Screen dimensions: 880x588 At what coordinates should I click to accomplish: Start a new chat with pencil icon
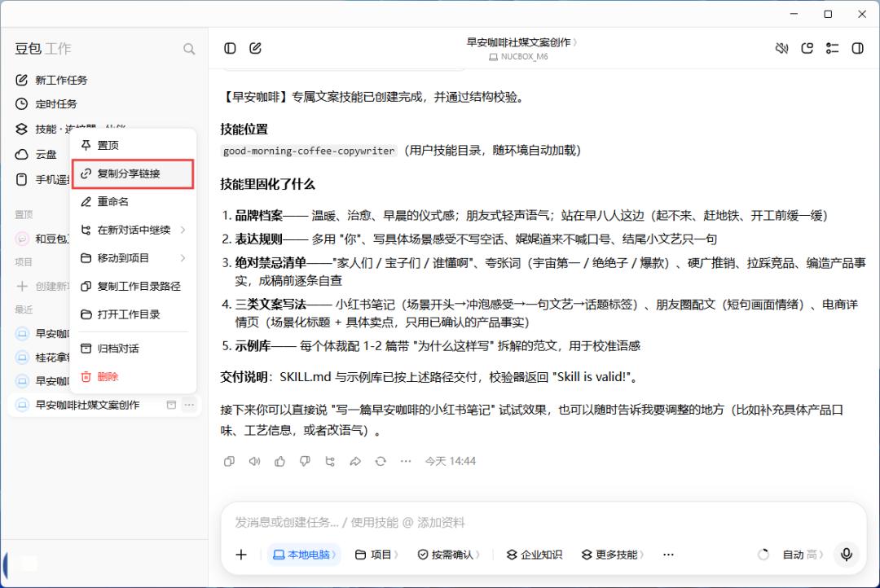tap(255, 48)
